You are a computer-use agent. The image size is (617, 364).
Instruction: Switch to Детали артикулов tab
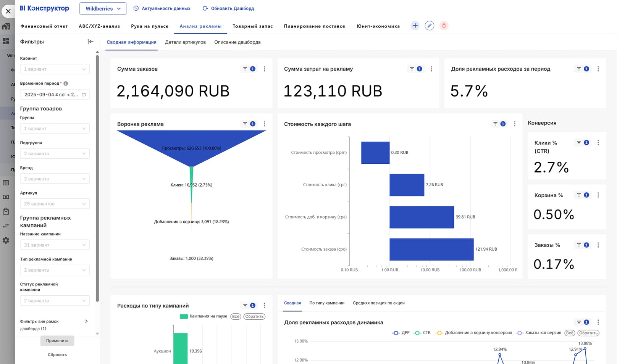point(185,42)
